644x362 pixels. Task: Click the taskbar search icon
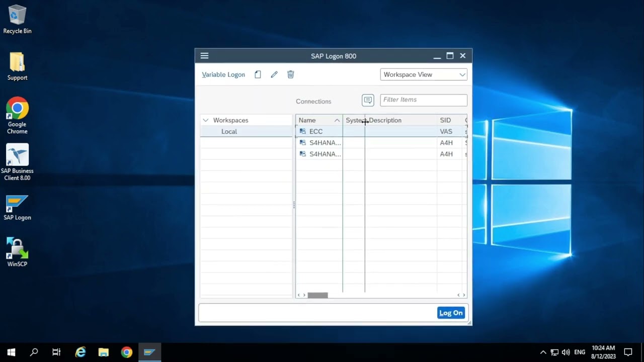(34, 352)
